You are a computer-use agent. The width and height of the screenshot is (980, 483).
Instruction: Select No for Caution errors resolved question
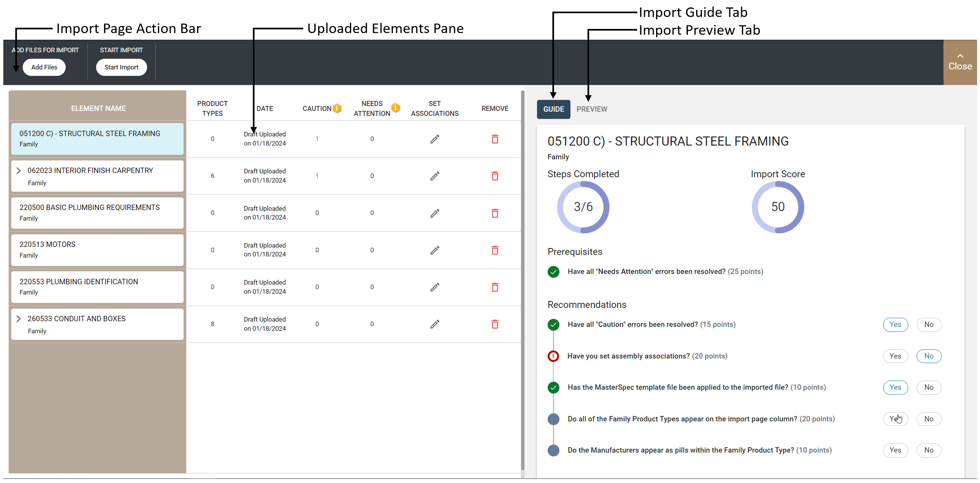928,325
